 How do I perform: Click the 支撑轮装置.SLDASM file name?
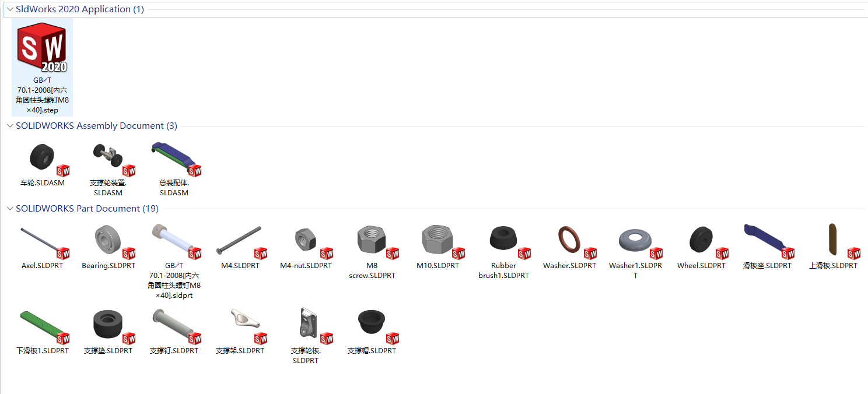[108, 188]
